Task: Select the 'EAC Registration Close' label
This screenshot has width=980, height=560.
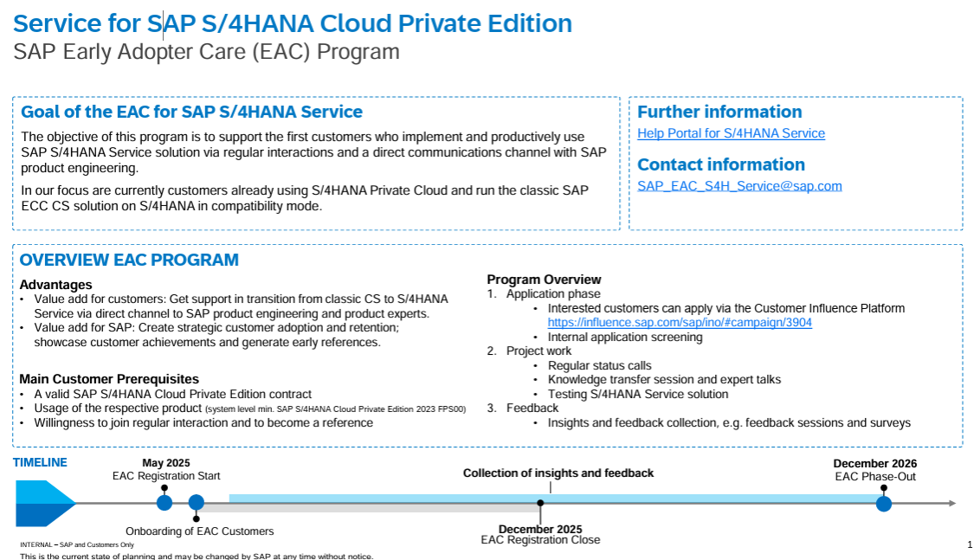Action: click(540, 540)
